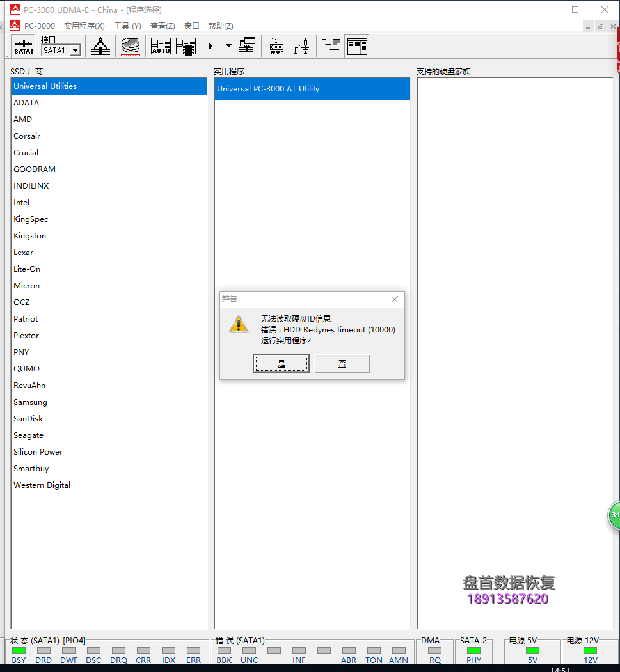The image size is (620, 672).
Task: Select GOODRAM in vendor list
Action: tap(109, 169)
